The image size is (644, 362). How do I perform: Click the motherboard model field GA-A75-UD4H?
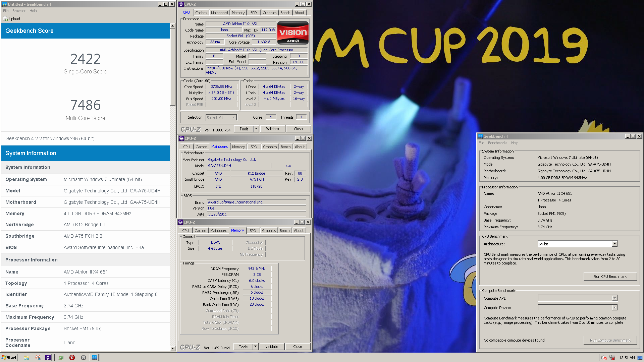[x=238, y=166]
